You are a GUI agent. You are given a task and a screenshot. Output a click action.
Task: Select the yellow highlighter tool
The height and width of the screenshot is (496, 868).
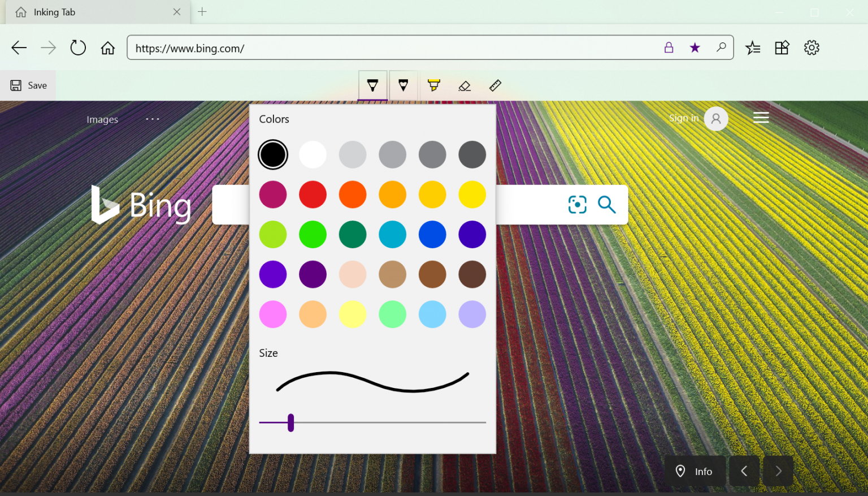433,85
